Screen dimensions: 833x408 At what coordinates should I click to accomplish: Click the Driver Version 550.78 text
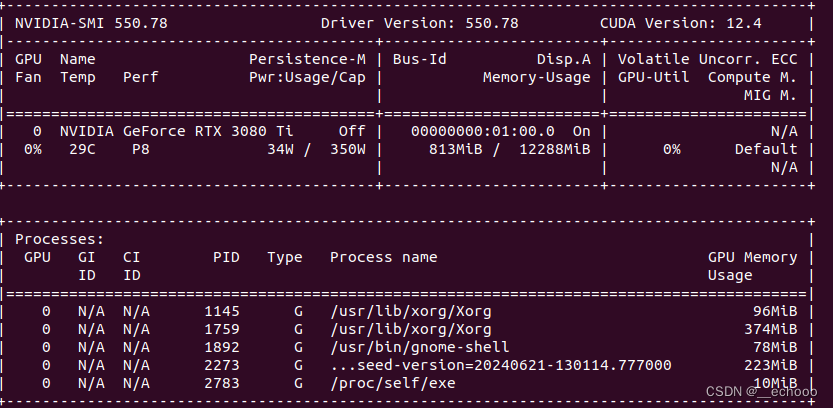coord(420,23)
